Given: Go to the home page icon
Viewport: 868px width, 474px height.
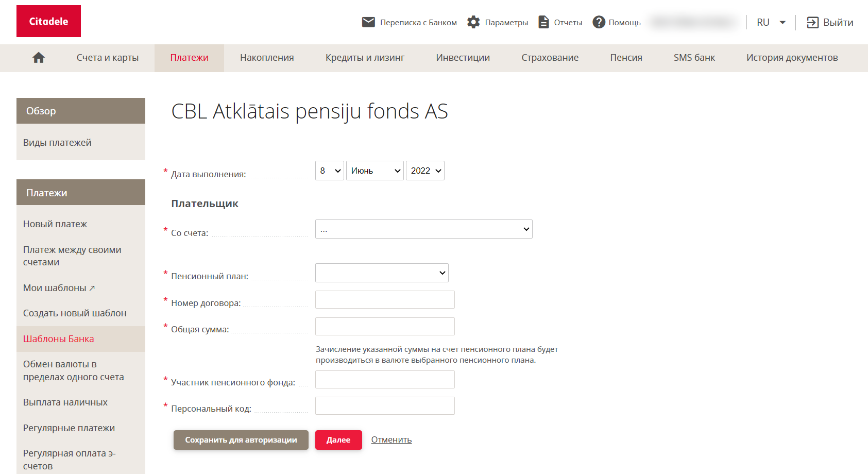Looking at the screenshot, I should [x=39, y=58].
